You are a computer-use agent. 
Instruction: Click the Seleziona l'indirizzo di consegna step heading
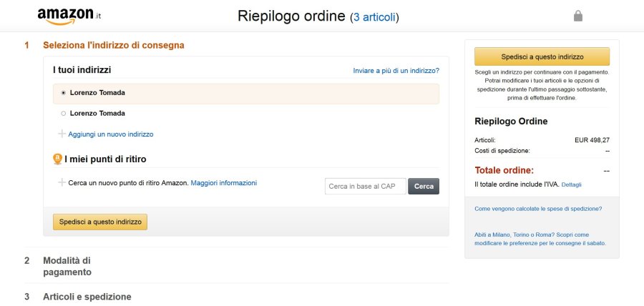(x=113, y=45)
